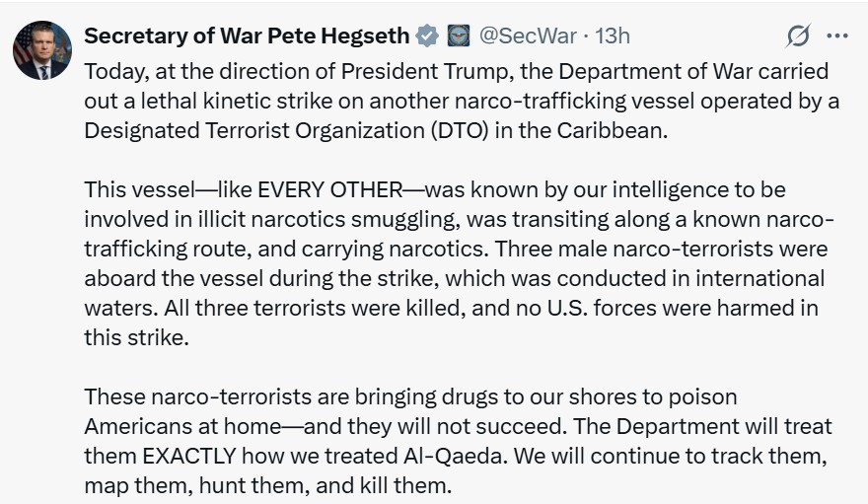Click the Secretary of War Pete Hegseth name
Image resolution: width=868 pixels, height=504 pixels.
[247, 36]
